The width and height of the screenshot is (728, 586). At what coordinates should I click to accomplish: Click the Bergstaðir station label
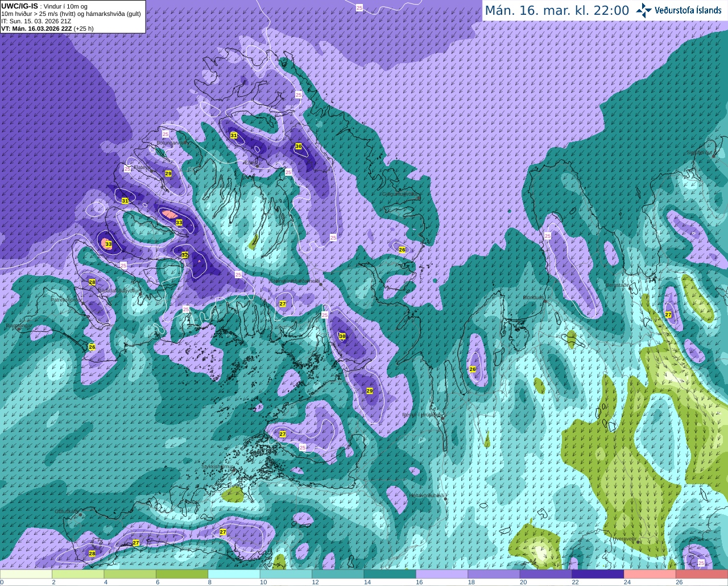(617, 284)
